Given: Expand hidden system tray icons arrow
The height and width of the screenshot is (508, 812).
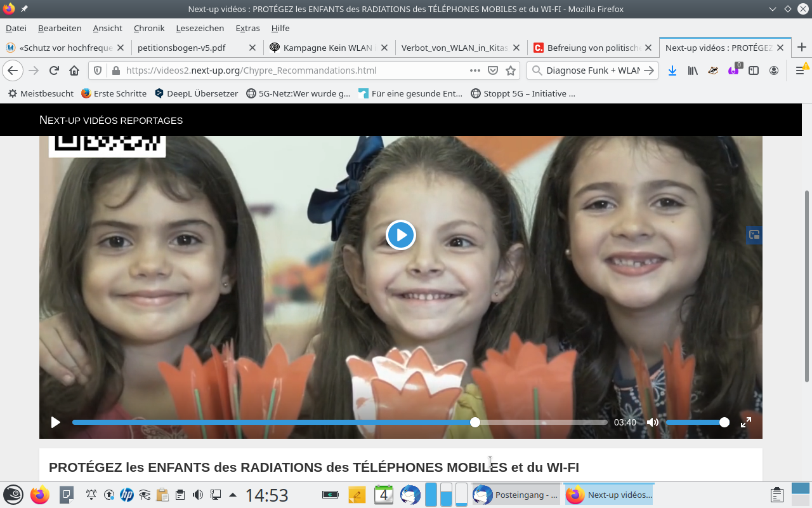Looking at the screenshot, I should 233,495.
